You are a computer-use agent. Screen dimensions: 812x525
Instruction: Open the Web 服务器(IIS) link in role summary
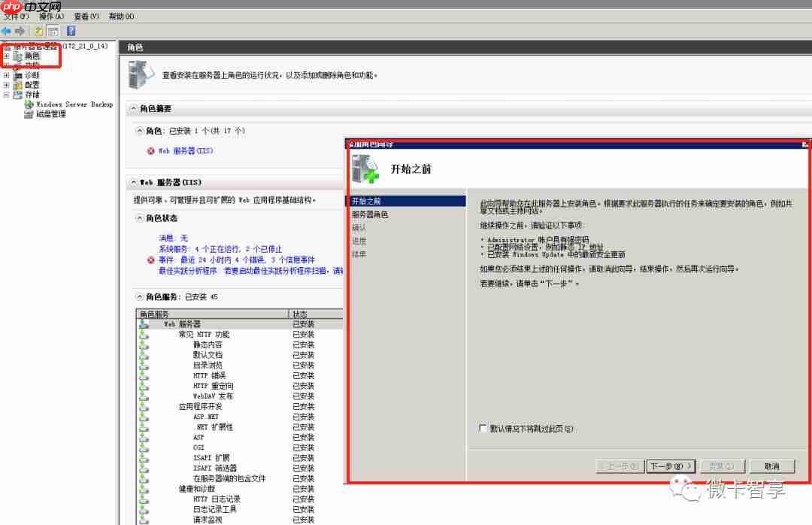[x=186, y=151]
